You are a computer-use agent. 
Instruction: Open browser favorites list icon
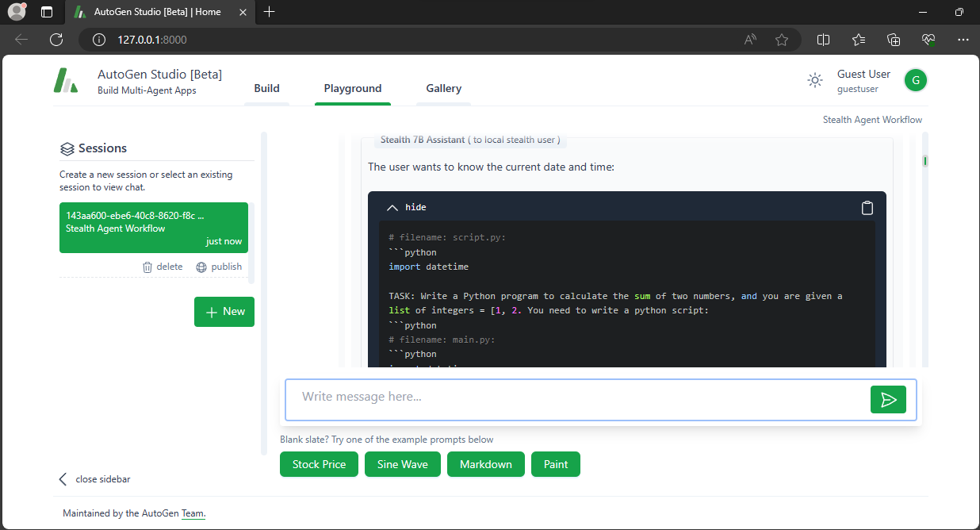859,40
